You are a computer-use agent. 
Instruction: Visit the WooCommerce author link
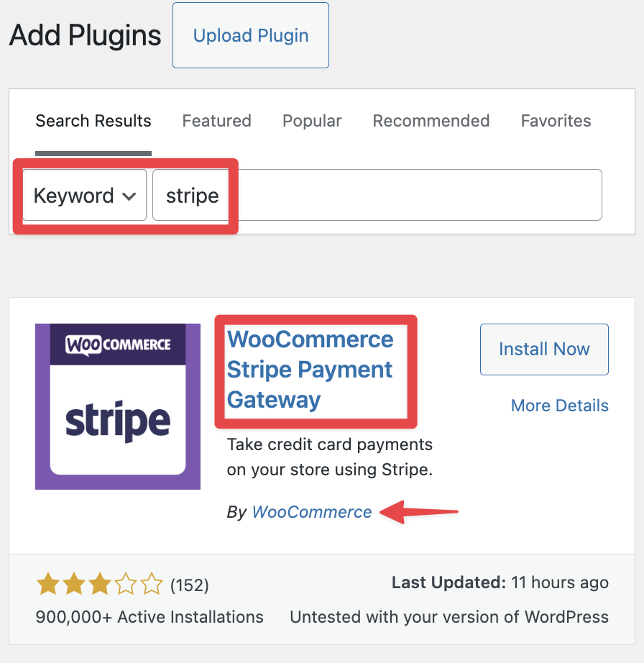point(311,512)
